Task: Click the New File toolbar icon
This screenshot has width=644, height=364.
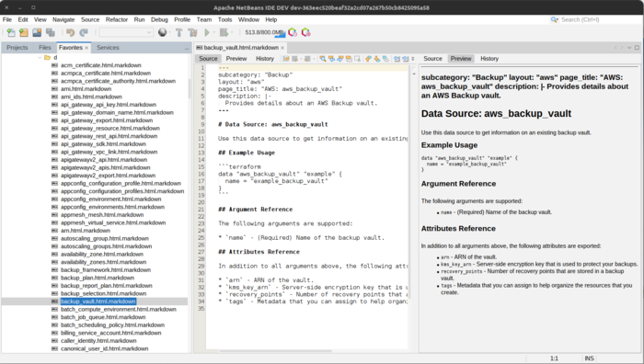Action: point(11,32)
